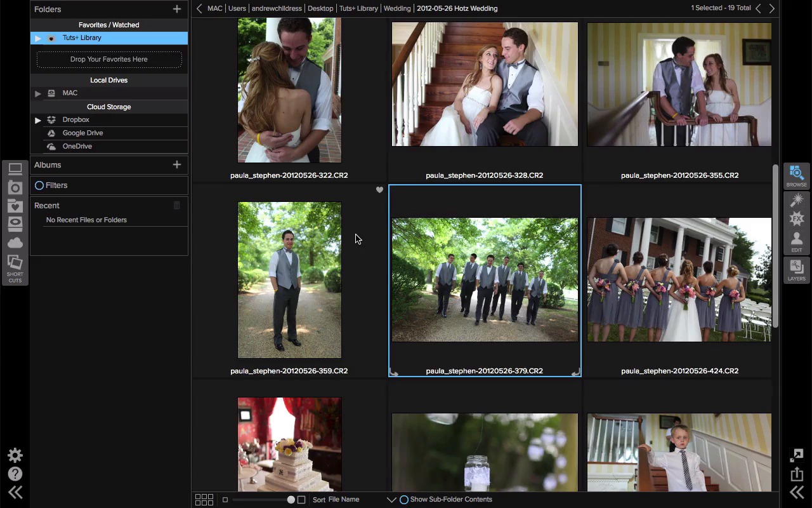Toggle the heart favorite on photo 359
This screenshot has width=812, height=508.
click(x=379, y=190)
